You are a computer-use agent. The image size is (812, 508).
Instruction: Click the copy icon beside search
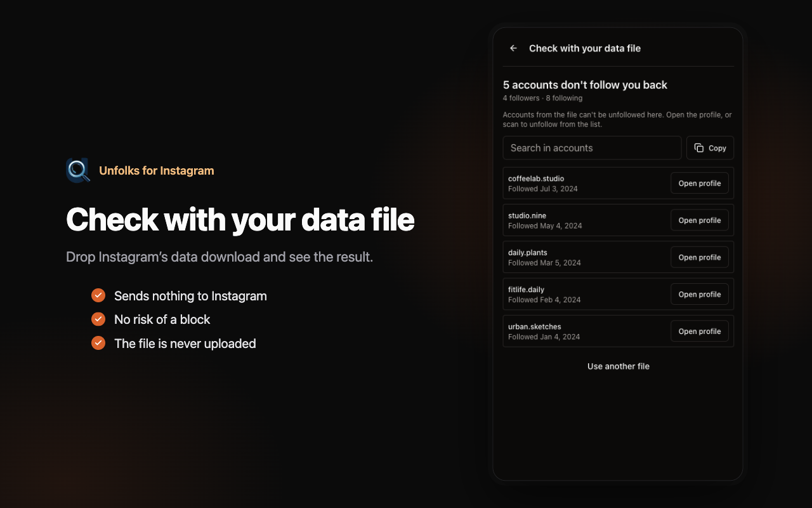point(699,148)
